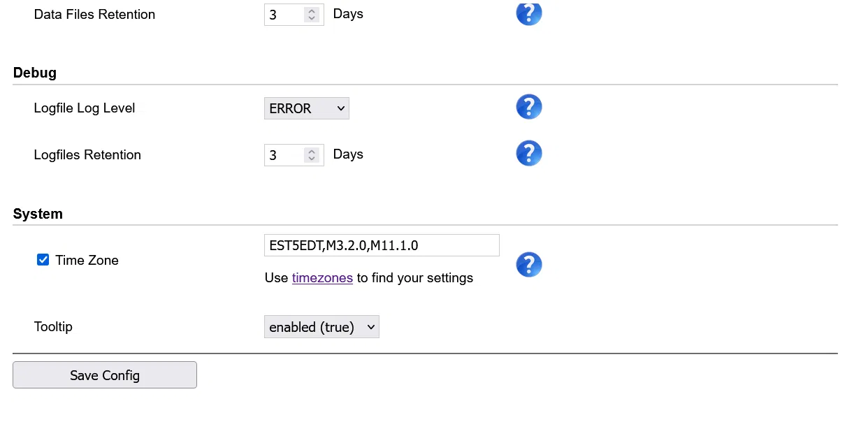Image resolution: width=868 pixels, height=422 pixels.
Task: Click the Debug section header
Action: tap(34, 73)
